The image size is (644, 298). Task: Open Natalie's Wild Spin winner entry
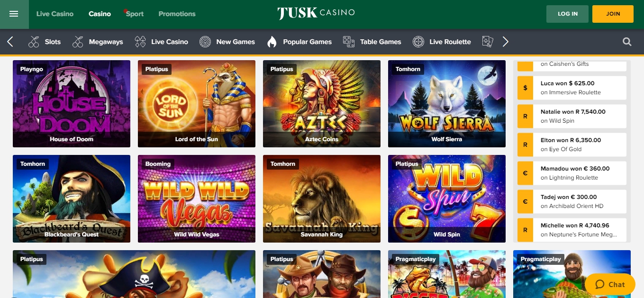(x=572, y=116)
